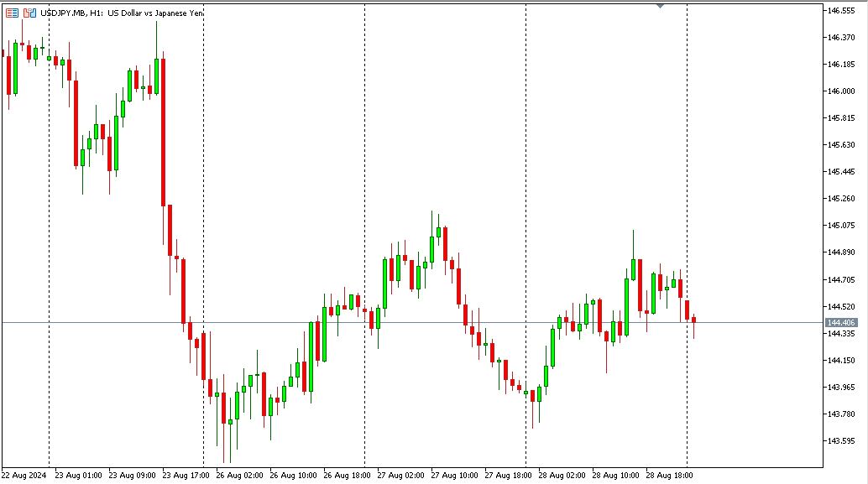
Task: Click the '28 Aug 02:00' time axis label
Action: pyautogui.click(x=562, y=475)
